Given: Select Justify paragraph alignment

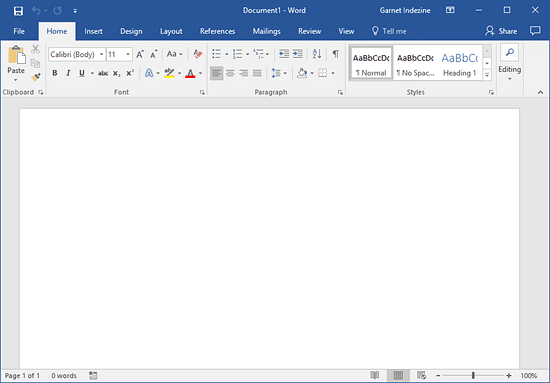Looking at the screenshot, I should pyautogui.click(x=257, y=73).
